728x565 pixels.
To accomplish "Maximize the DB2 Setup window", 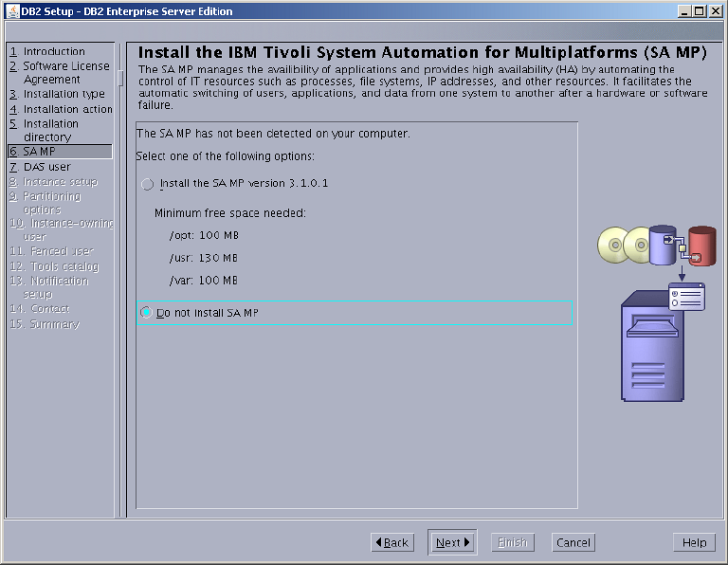I will point(700,11).
